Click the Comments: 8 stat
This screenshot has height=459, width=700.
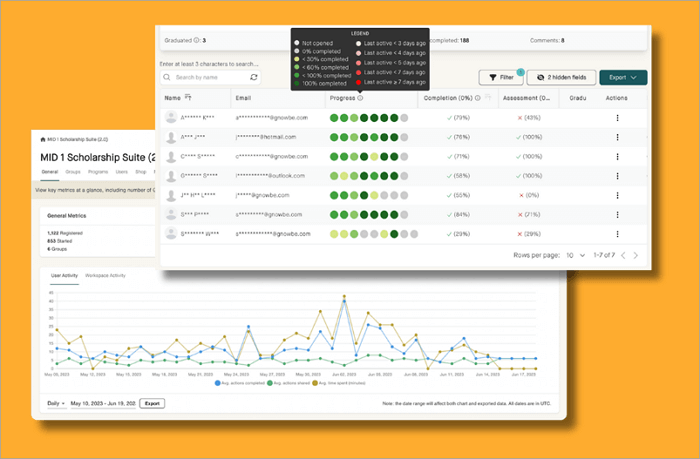pyautogui.click(x=547, y=40)
